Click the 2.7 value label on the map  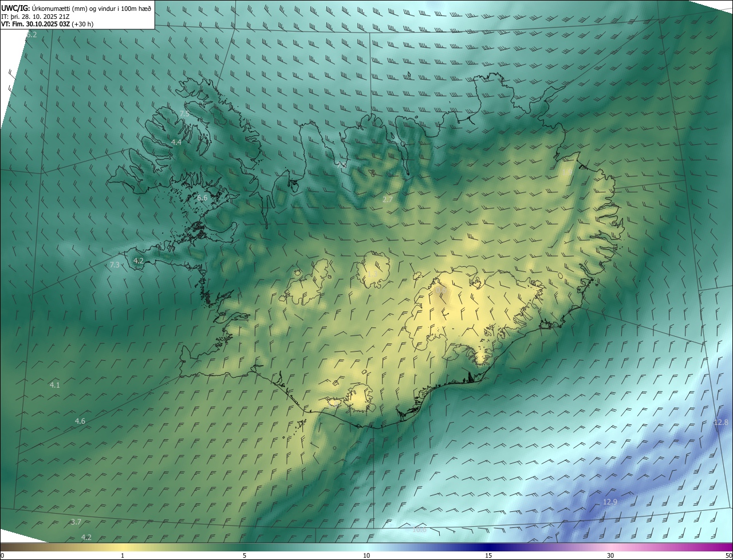(388, 200)
